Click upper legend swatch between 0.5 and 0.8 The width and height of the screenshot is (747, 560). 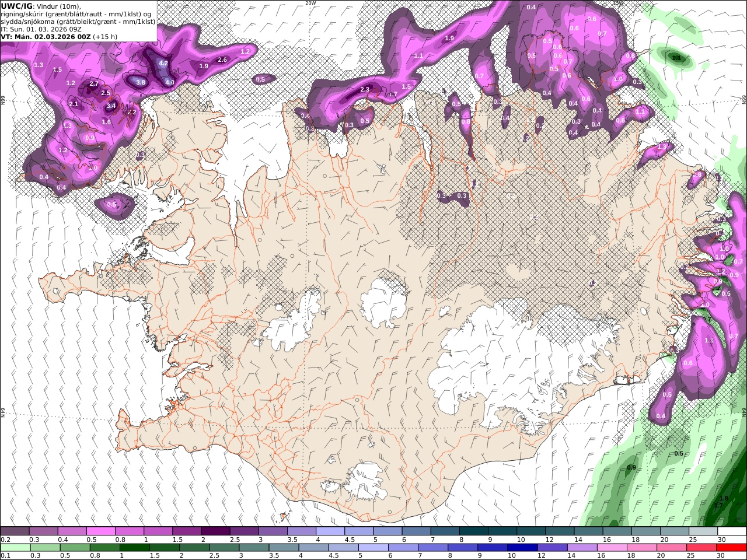click(x=100, y=531)
